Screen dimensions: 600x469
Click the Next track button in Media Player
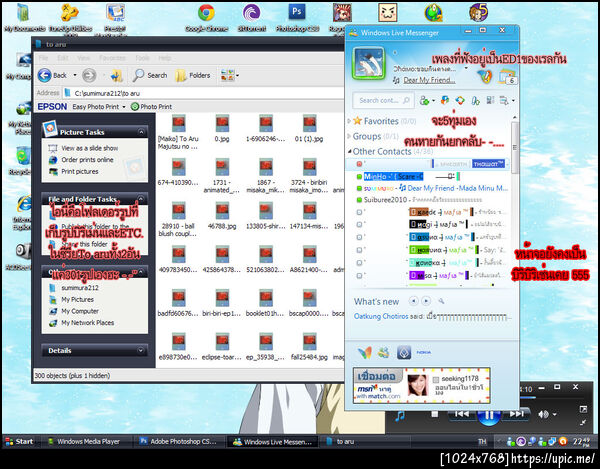pos(516,414)
